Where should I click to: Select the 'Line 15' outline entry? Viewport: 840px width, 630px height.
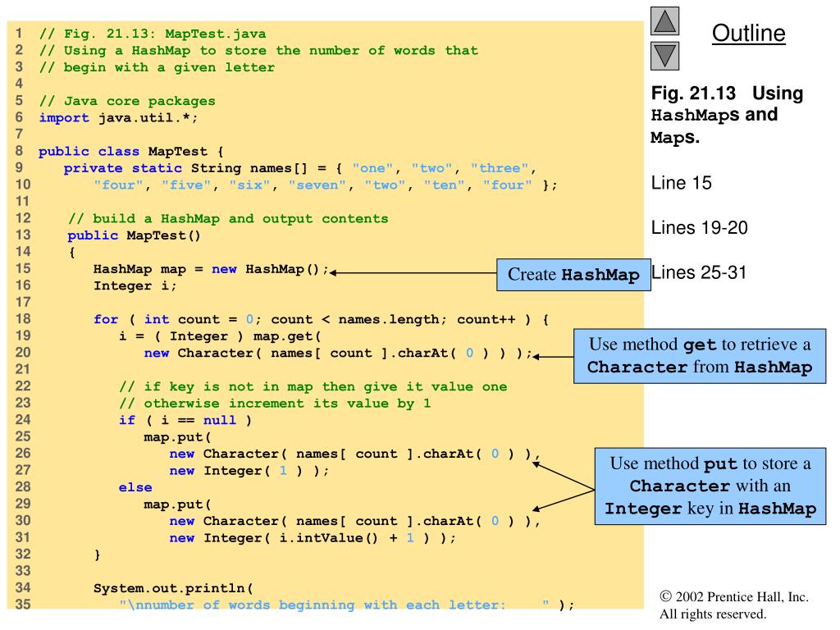681,183
